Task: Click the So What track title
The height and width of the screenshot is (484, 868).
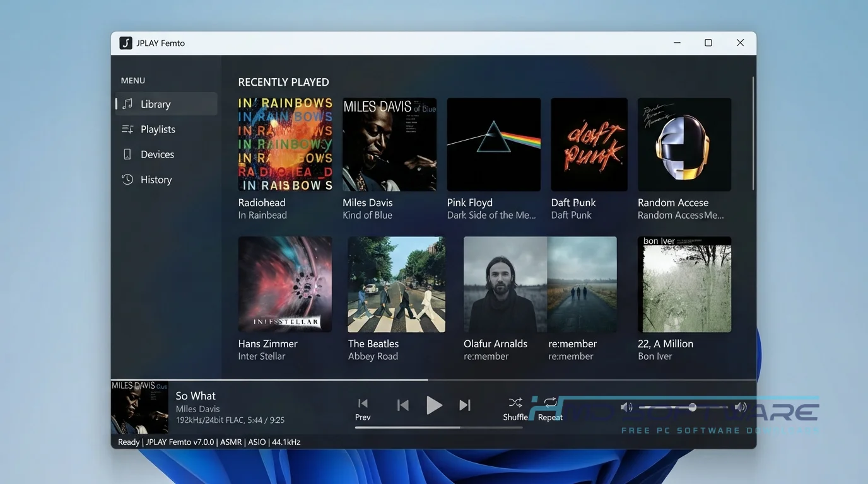Action: (196, 396)
